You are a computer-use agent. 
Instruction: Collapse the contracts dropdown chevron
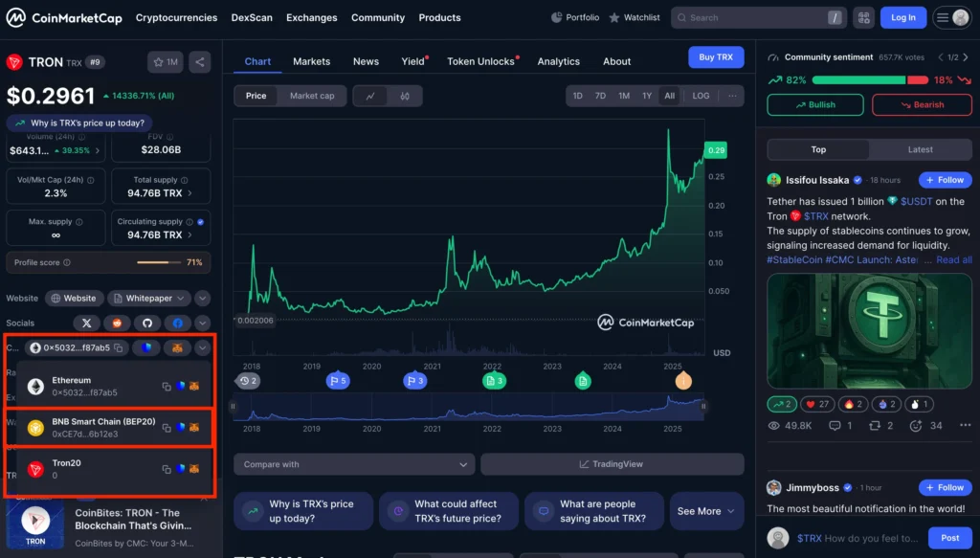[x=203, y=348]
